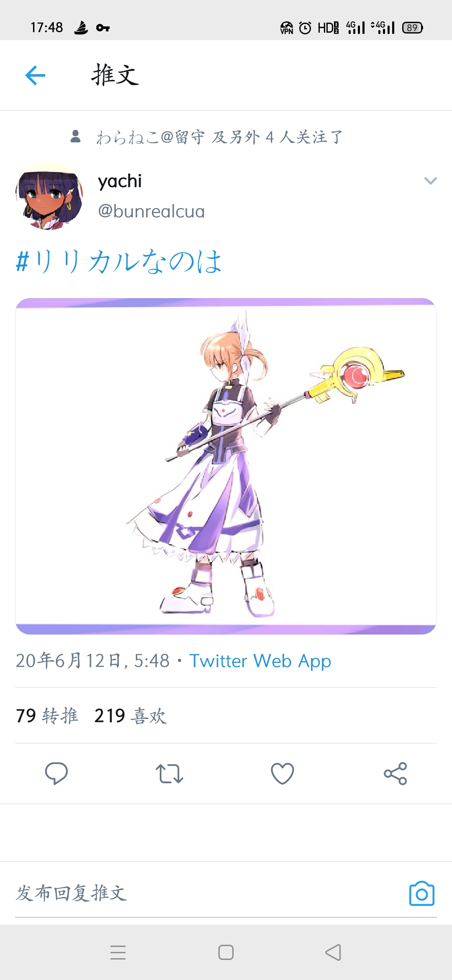Open Android recent apps menu button
Viewport: 452px width, 980px height.
tap(118, 952)
